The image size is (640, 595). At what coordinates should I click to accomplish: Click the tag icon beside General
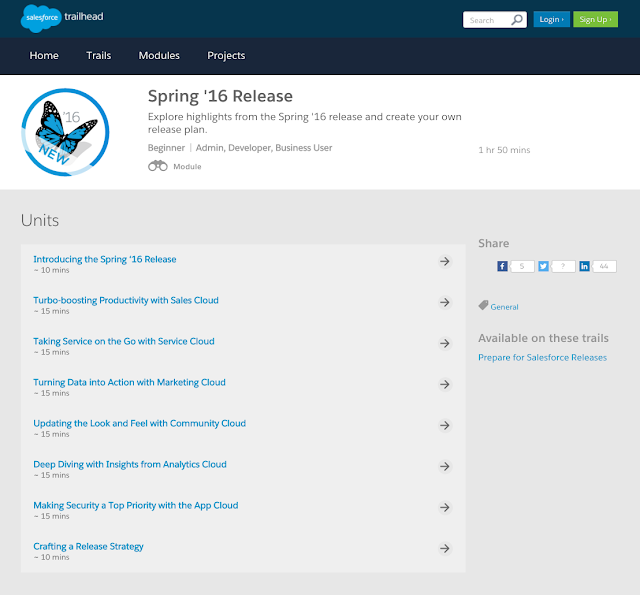tap(483, 305)
